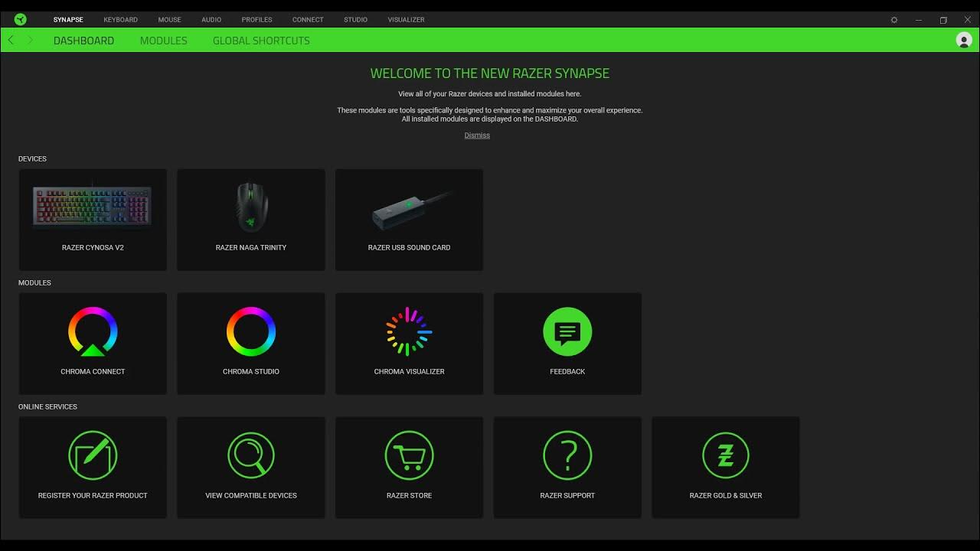
Task: Dismiss the welcome message link
Action: (477, 135)
